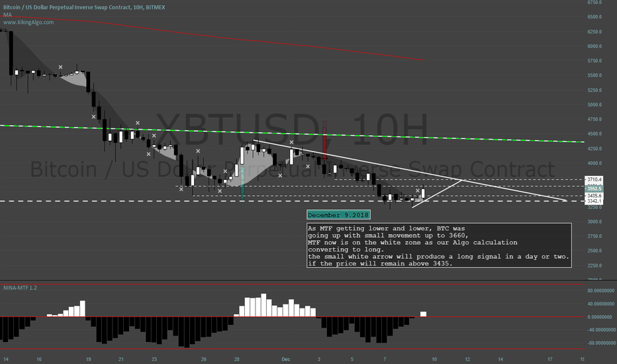The image size is (617, 364).
Task: Click the Bitcoin / US Dollar Perpetual Inverse Swap Contract title
Action: pos(84,7)
